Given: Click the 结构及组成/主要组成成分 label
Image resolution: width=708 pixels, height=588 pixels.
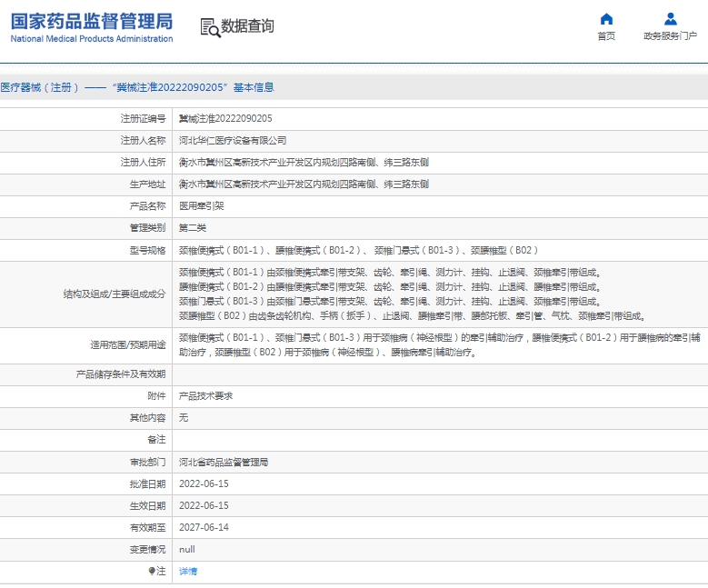Looking at the screenshot, I should (x=115, y=294).
